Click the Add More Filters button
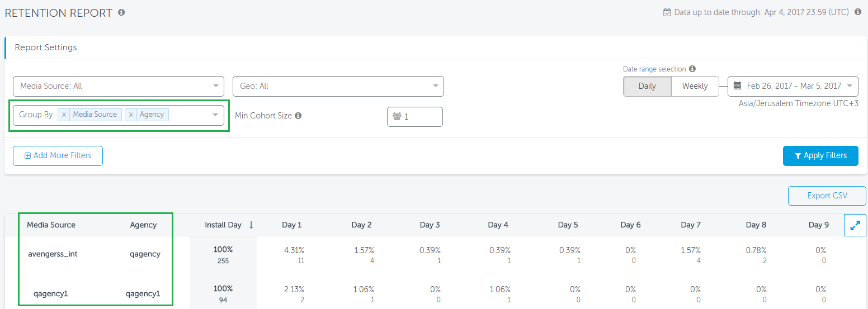This screenshot has width=868, height=309. (58, 156)
